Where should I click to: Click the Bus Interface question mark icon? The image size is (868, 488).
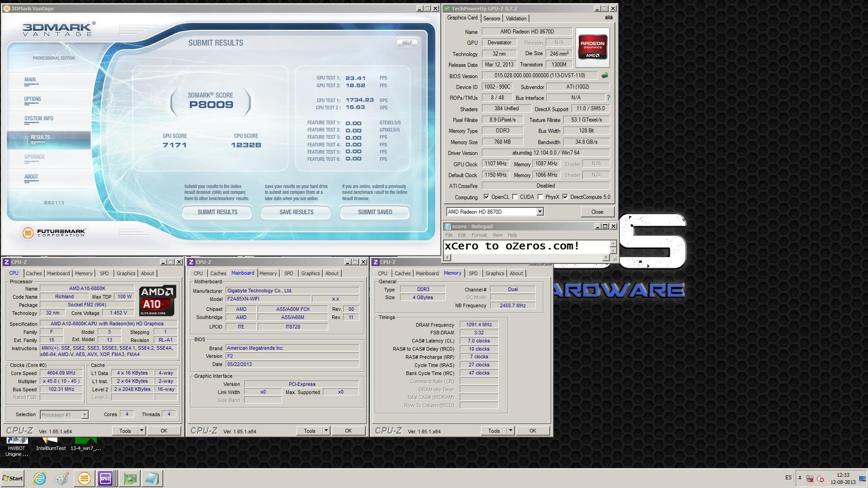click(x=608, y=98)
